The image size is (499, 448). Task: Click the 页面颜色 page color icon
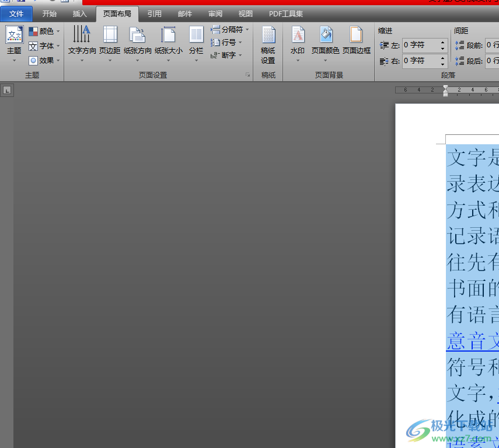tap(326, 34)
